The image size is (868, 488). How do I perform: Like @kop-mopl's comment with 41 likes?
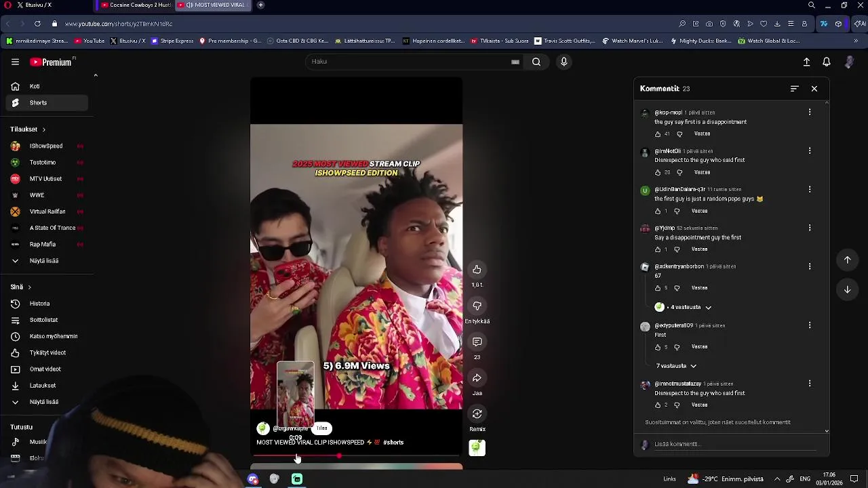[x=658, y=134]
